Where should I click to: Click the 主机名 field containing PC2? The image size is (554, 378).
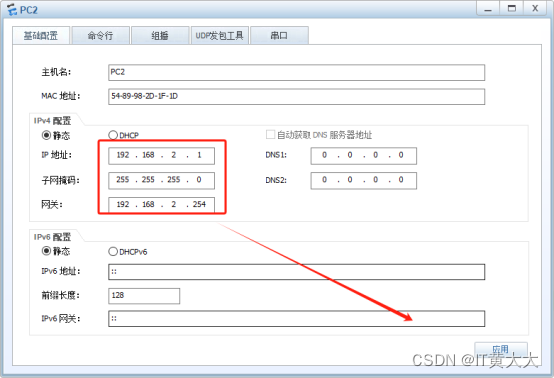[x=296, y=72]
